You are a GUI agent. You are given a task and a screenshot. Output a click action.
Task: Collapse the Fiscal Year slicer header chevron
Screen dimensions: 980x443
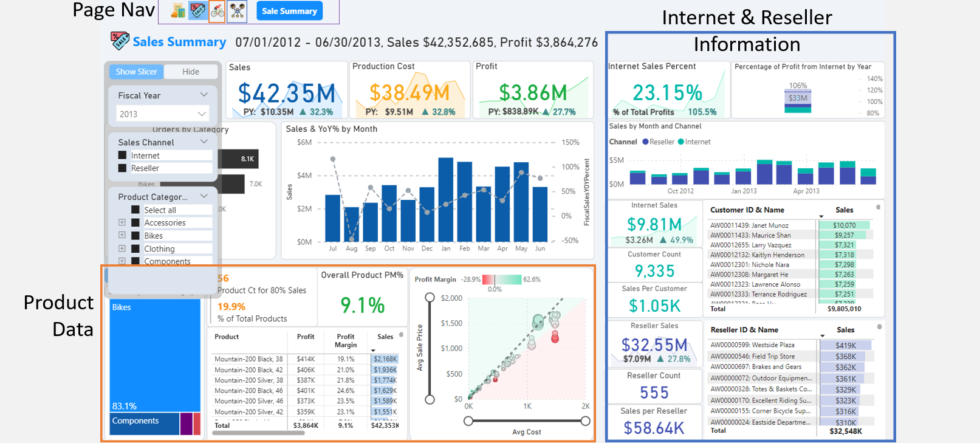204,95
